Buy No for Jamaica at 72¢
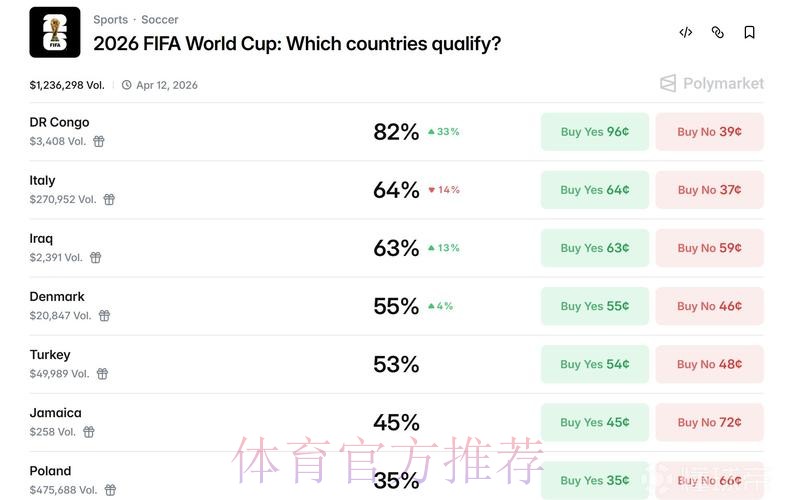Image resolution: width=787 pixels, height=500 pixels. pyautogui.click(x=709, y=422)
